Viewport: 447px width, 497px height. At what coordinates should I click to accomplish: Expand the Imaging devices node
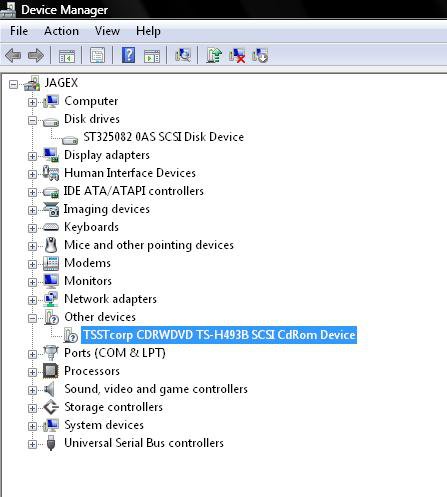(32, 210)
